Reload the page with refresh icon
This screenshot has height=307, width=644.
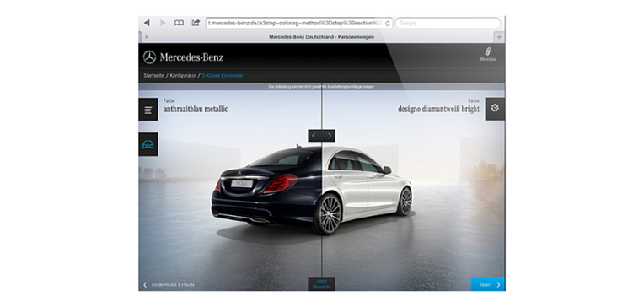click(387, 24)
